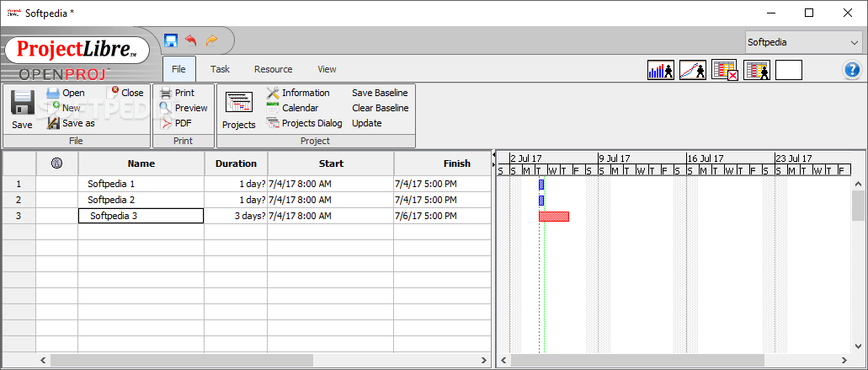Switch to the Resource tab
Viewport: 868px width, 370px height.
(274, 69)
